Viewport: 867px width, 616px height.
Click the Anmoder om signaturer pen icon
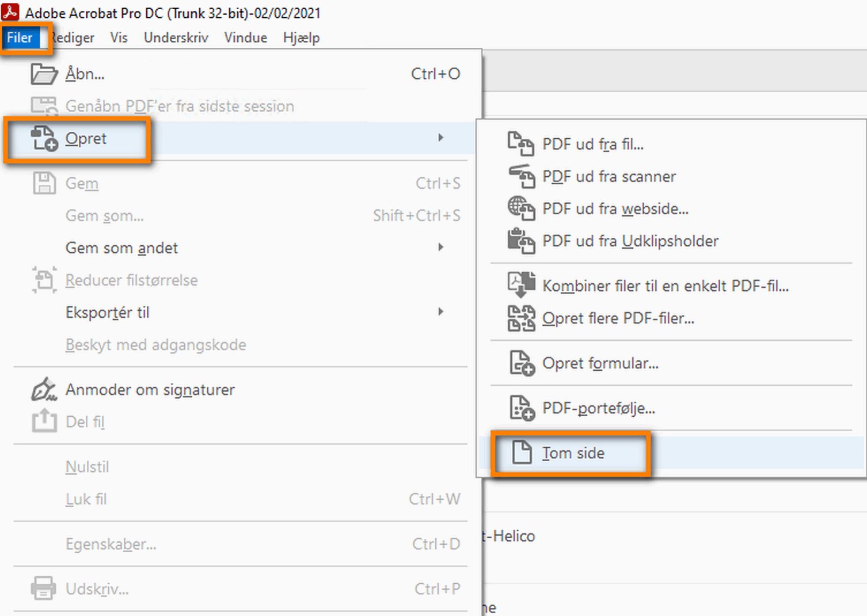[x=44, y=390]
